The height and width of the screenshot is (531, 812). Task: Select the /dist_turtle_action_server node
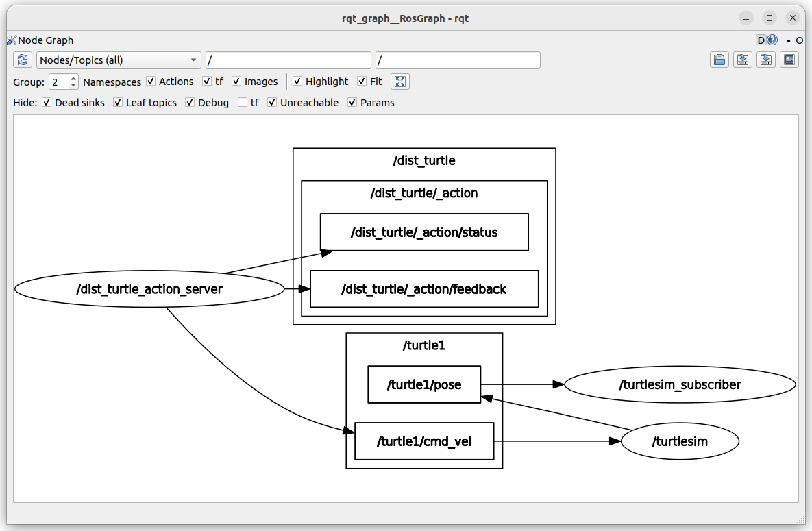click(x=149, y=288)
